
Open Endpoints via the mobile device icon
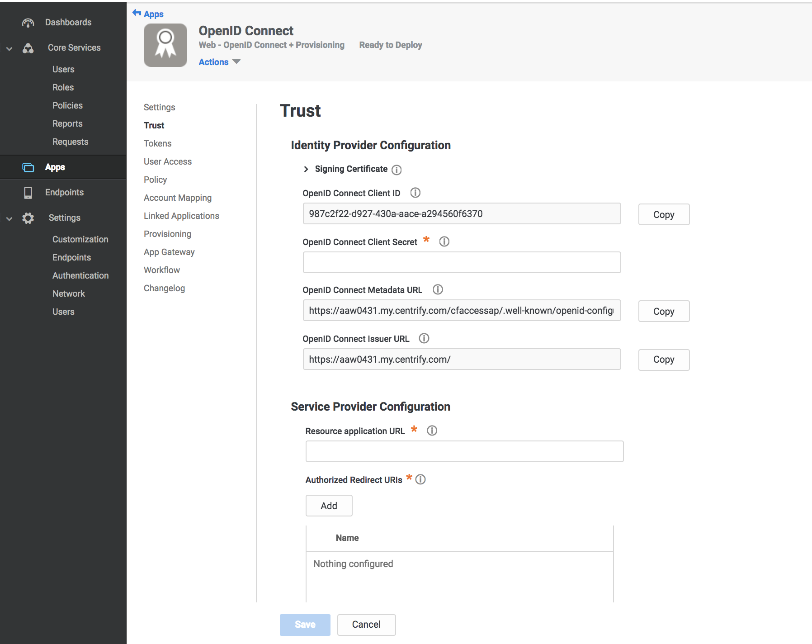click(28, 192)
